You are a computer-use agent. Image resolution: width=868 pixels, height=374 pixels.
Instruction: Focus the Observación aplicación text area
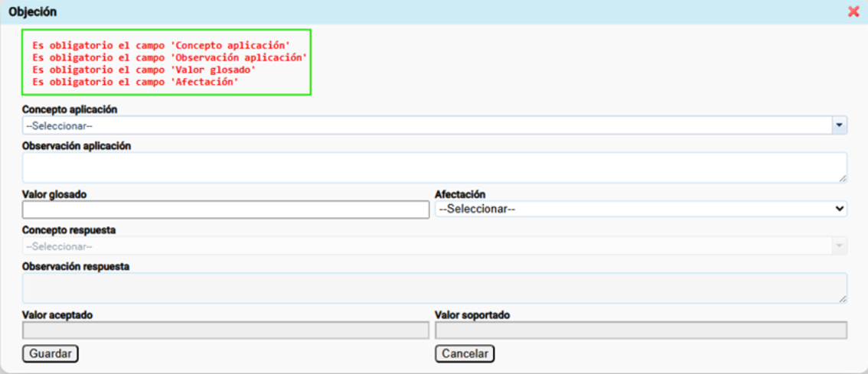[x=433, y=167]
